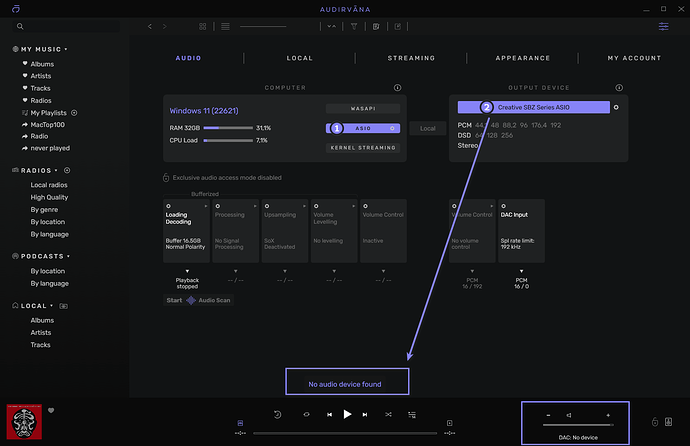Mute audio with the speaker icon
This screenshot has width=690, height=446.
569,415
